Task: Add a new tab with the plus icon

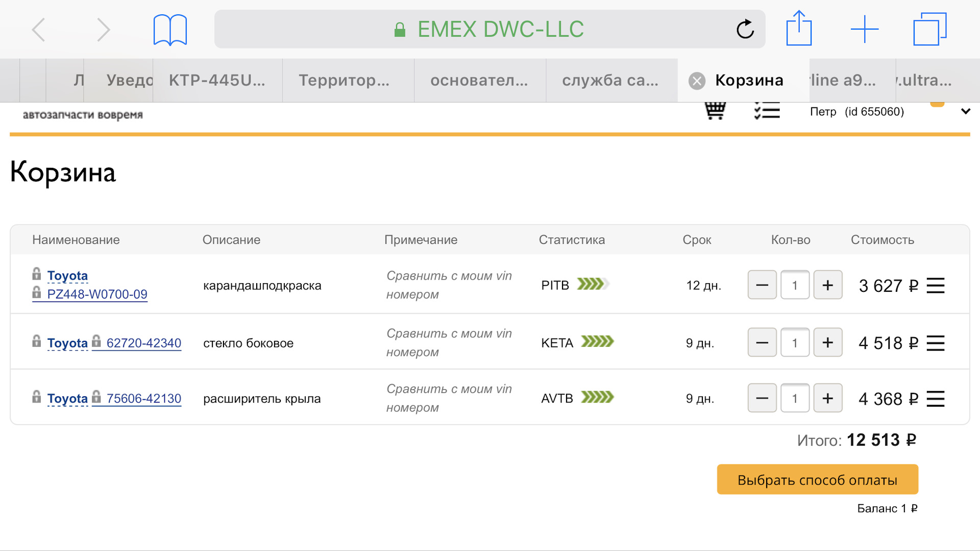Action: 865,29
